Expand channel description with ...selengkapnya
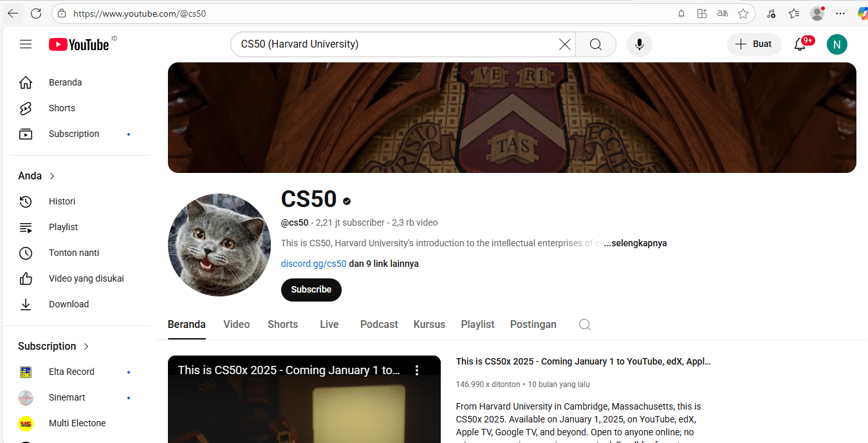868x443 pixels. (635, 244)
